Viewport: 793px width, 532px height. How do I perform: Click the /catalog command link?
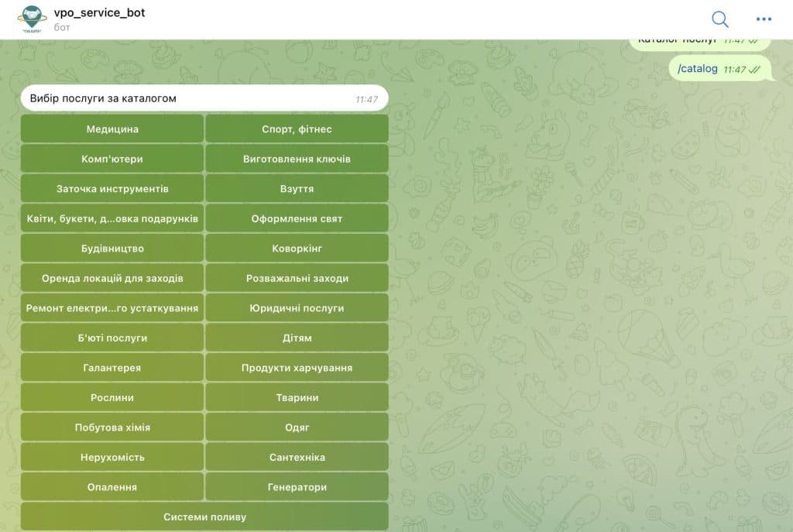[698, 69]
